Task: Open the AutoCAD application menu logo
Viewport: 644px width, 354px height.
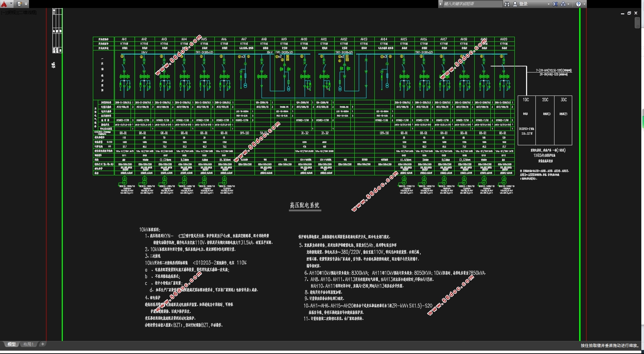Action: (4, 4)
